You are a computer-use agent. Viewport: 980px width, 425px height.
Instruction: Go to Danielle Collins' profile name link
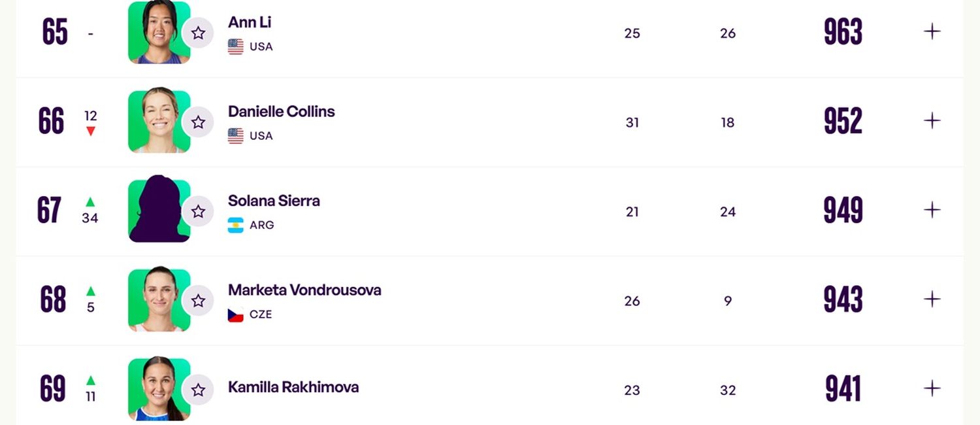tap(282, 111)
